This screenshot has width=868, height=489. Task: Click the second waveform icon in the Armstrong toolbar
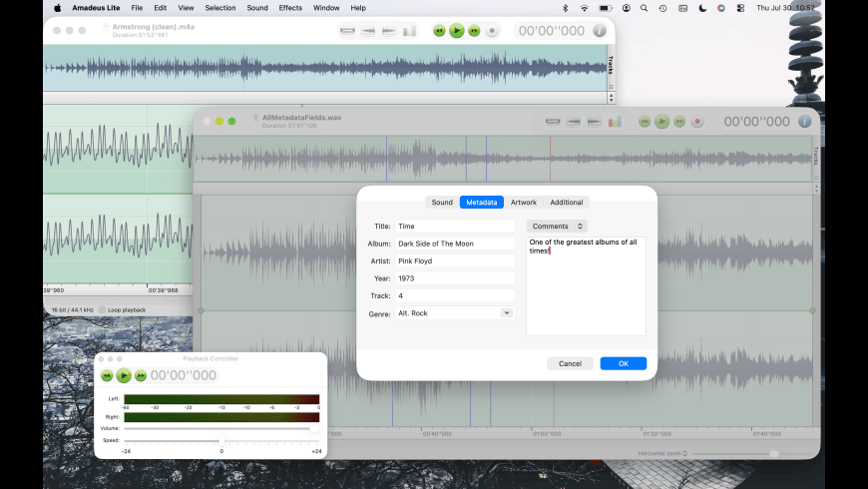(368, 31)
